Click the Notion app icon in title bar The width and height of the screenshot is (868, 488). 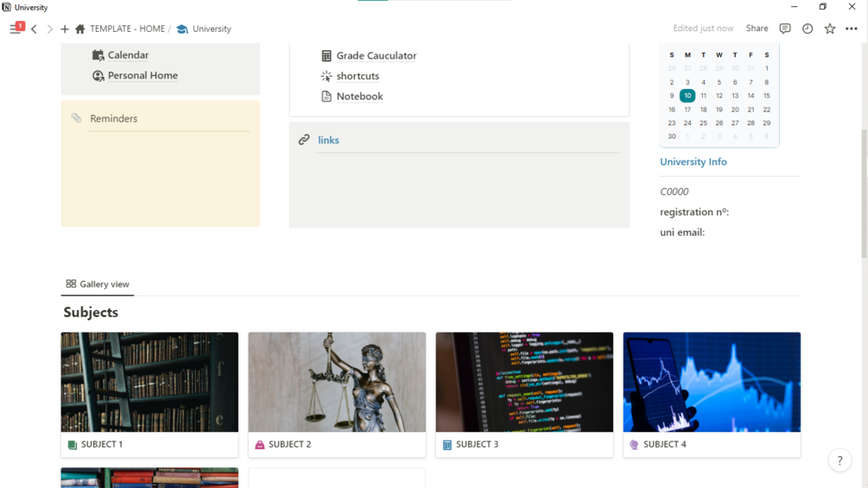pyautogui.click(x=7, y=7)
